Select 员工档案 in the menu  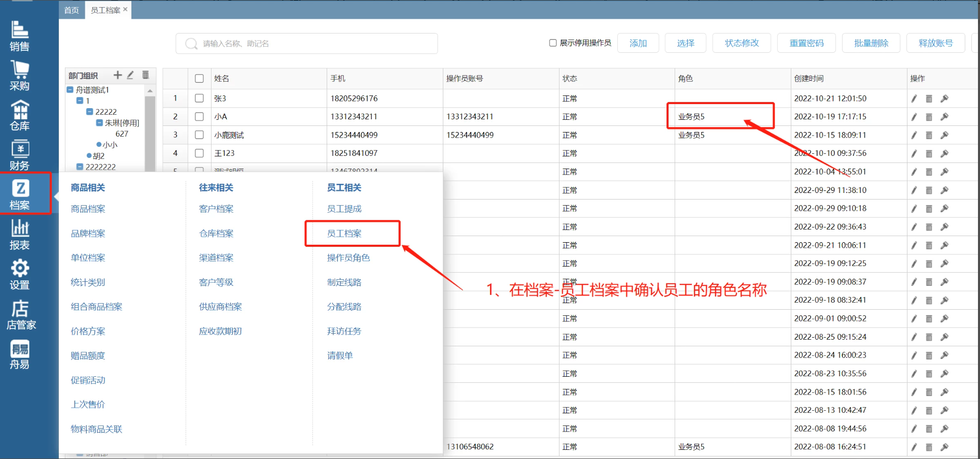pyautogui.click(x=344, y=234)
